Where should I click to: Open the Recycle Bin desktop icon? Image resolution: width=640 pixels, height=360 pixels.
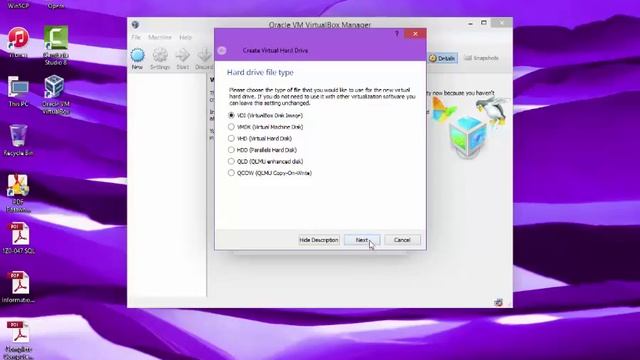18,140
